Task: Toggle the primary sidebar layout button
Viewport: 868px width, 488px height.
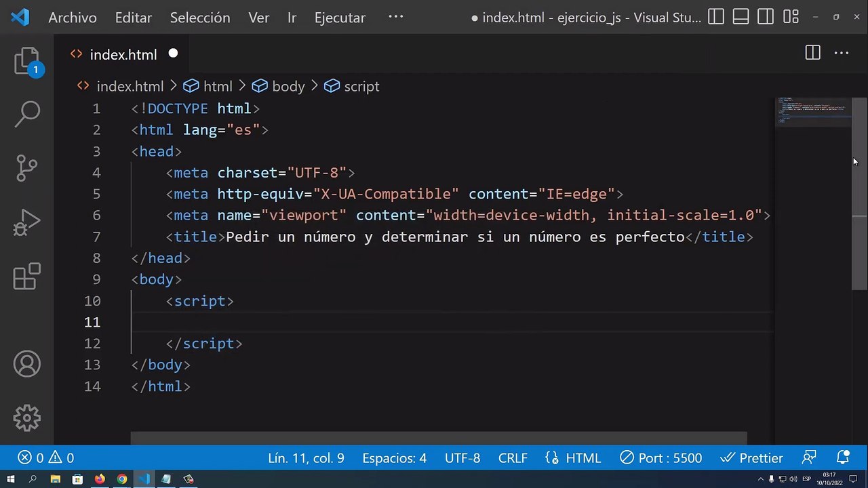Action: pos(716,18)
